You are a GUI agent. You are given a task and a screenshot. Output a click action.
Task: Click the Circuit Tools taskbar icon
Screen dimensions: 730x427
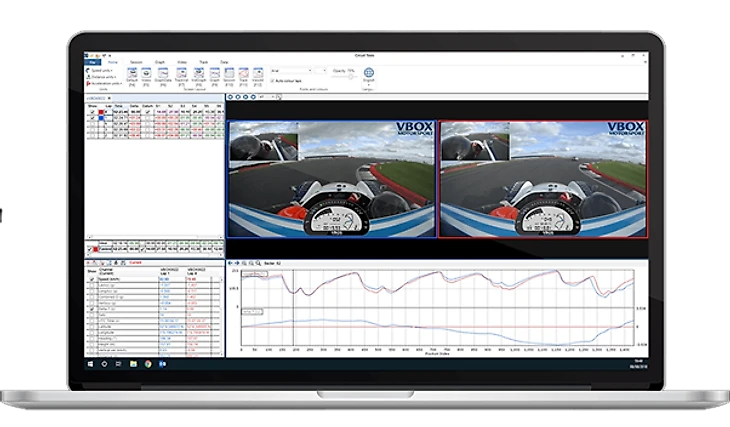pyautogui.click(x=162, y=364)
